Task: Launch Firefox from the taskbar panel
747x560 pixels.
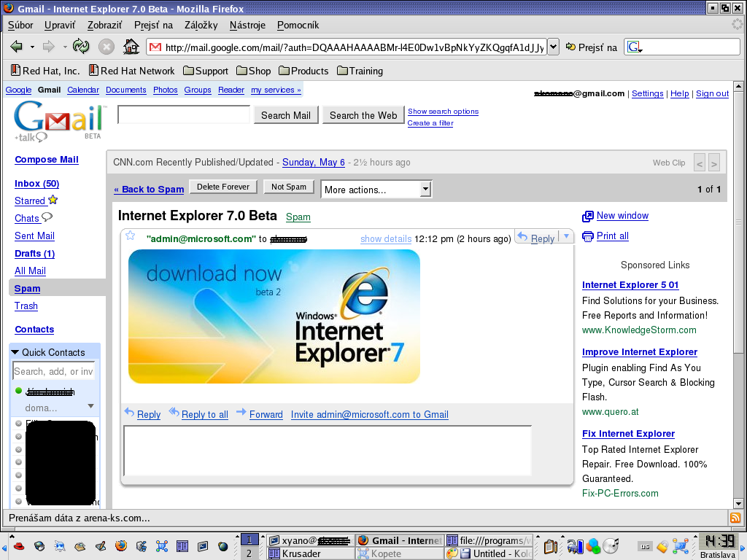Action: tap(121, 545)
